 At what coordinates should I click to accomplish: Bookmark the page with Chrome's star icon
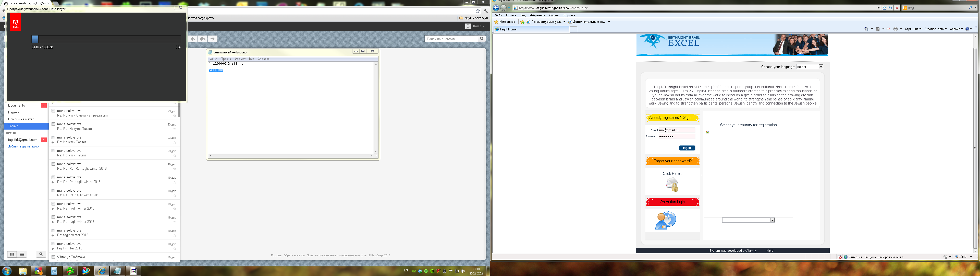(478, 11)
